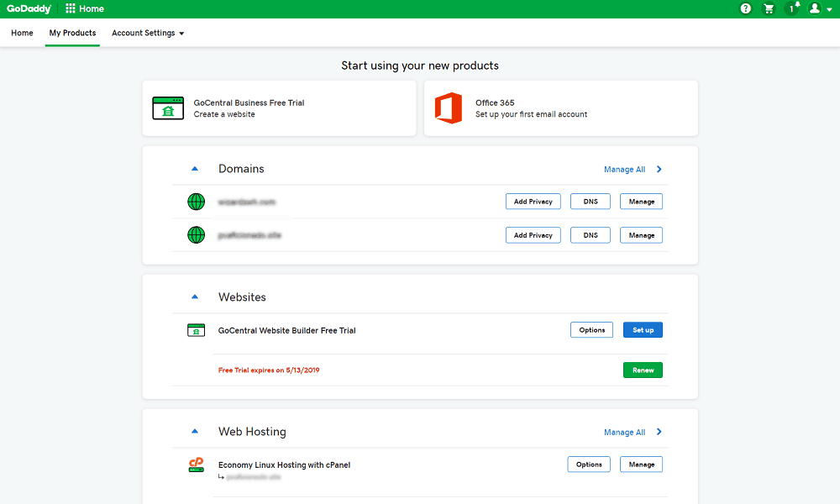840x504 pixels.
Task: Click the first blurred domain name
Action: [247, 202]
